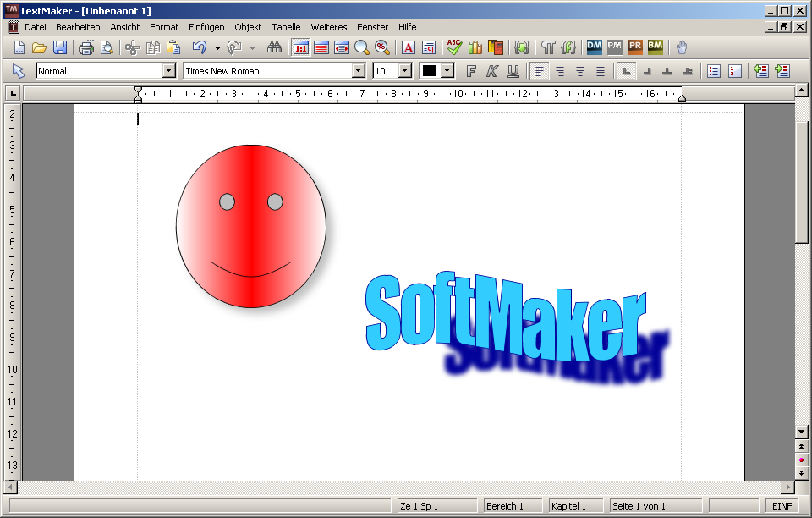812x518 pixels.
Task: Expand the Normal paragraph style dropdown
Action: (169, 71)
